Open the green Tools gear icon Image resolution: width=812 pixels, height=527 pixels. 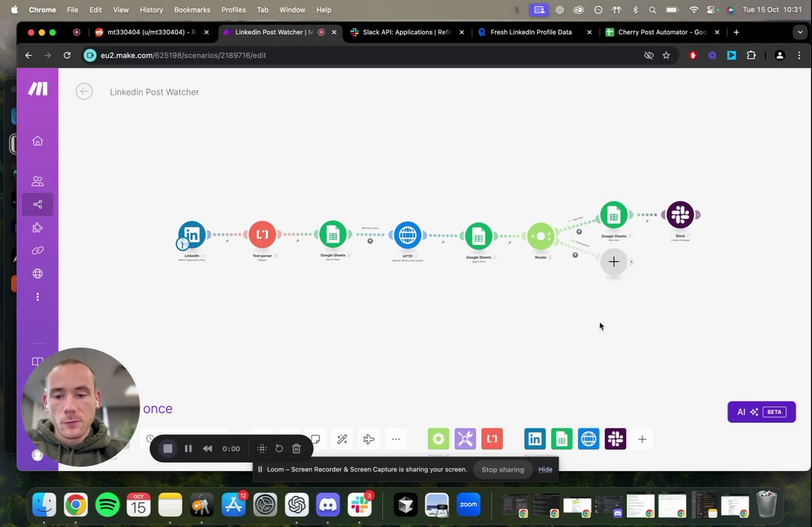[x=438, y=439]
